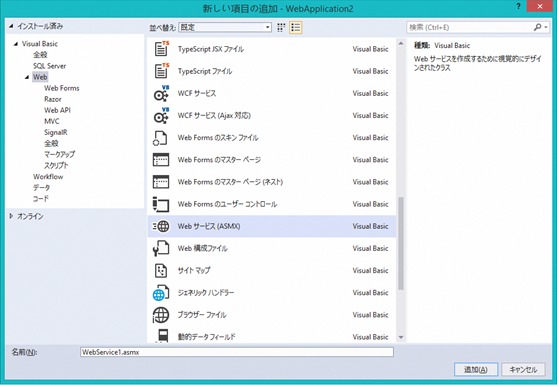The height and width of the screenshot is (385, 557).
Task: Click the Web Forms のユーザー コントロール icon
Action: pos(161,204)
